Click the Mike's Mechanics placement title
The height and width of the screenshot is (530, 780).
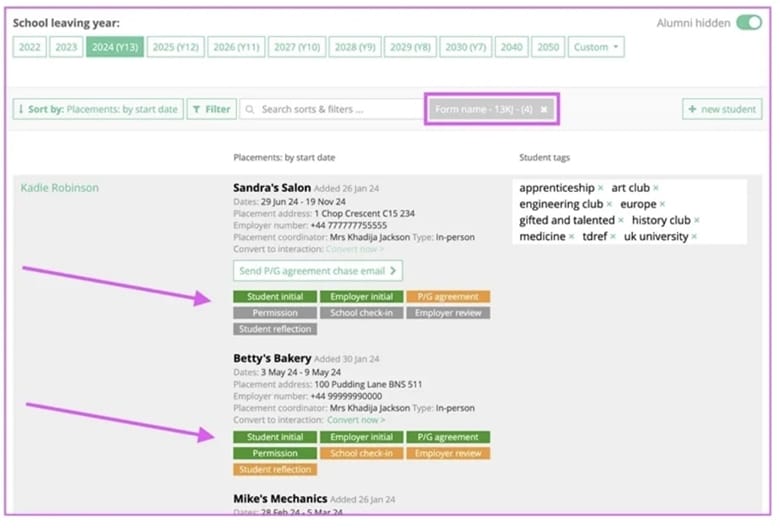pos(280,499)
